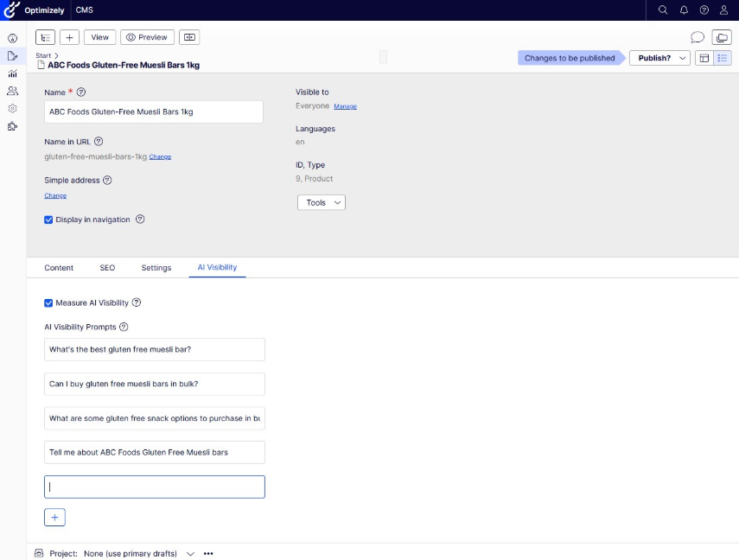
Task: Click project icon in bottom bar
Action: (x=39, y=553)
